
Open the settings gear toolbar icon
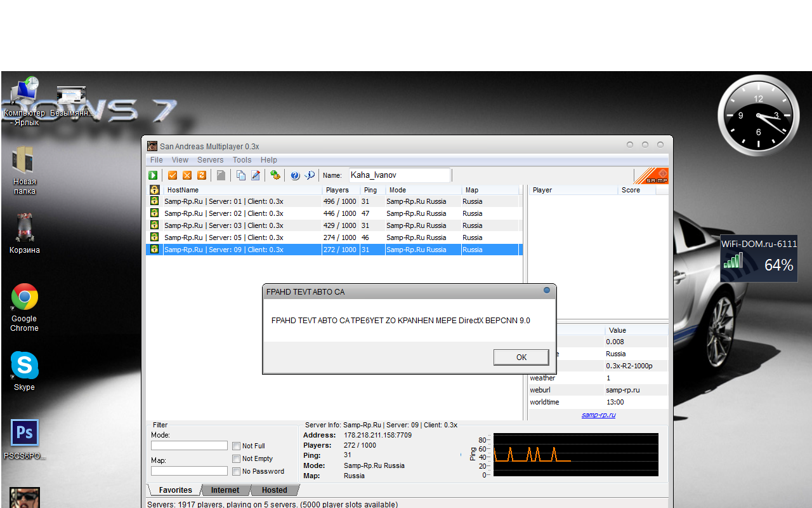275,175
